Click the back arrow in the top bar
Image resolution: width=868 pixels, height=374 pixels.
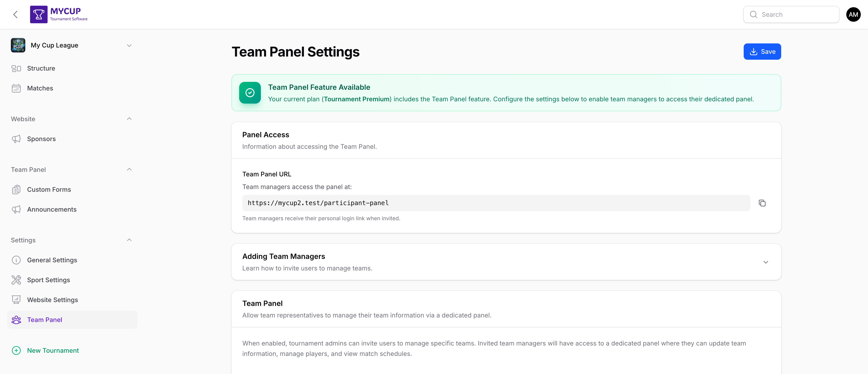coord(16,14)
